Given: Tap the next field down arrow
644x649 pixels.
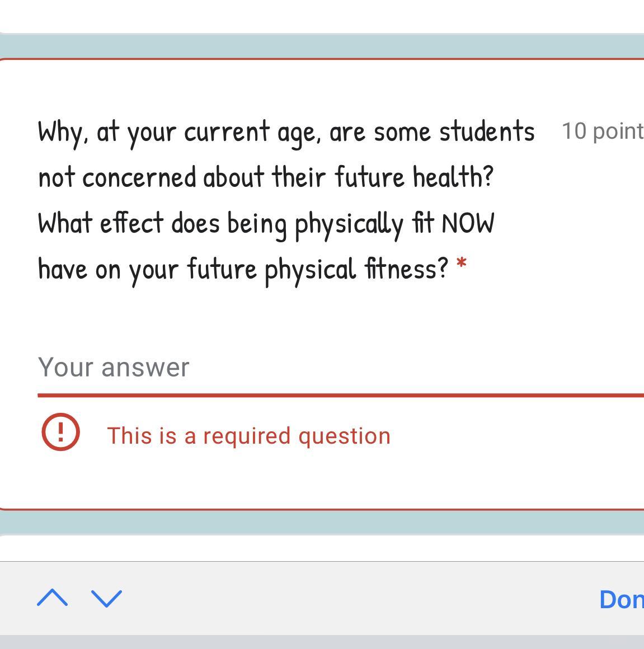Looking at the screenshot, I should click(106, 598).
